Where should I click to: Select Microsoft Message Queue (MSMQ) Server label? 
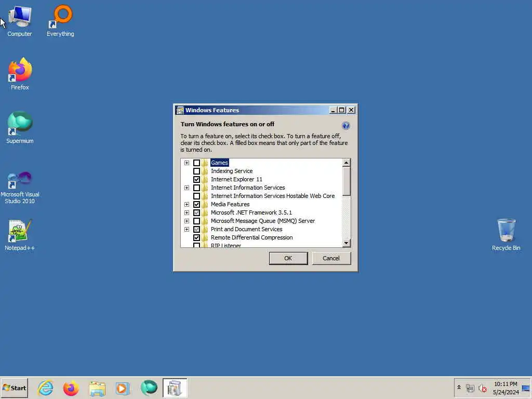(x=263, y=221)
